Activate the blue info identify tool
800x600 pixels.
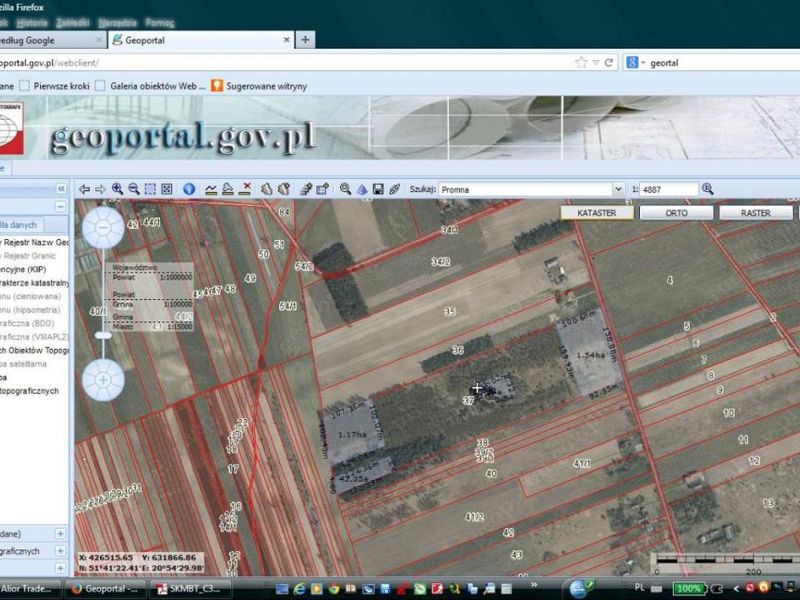click(x=189, y=189)
